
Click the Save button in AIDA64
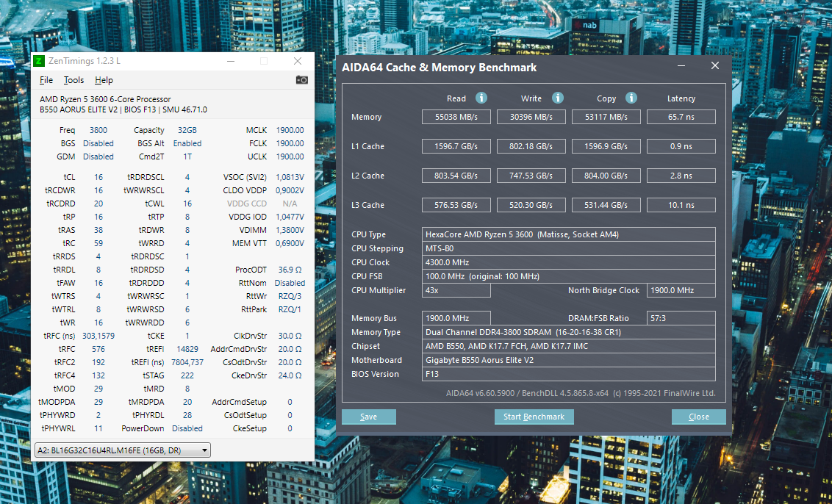pyautogui.click(x=369, y=417)
